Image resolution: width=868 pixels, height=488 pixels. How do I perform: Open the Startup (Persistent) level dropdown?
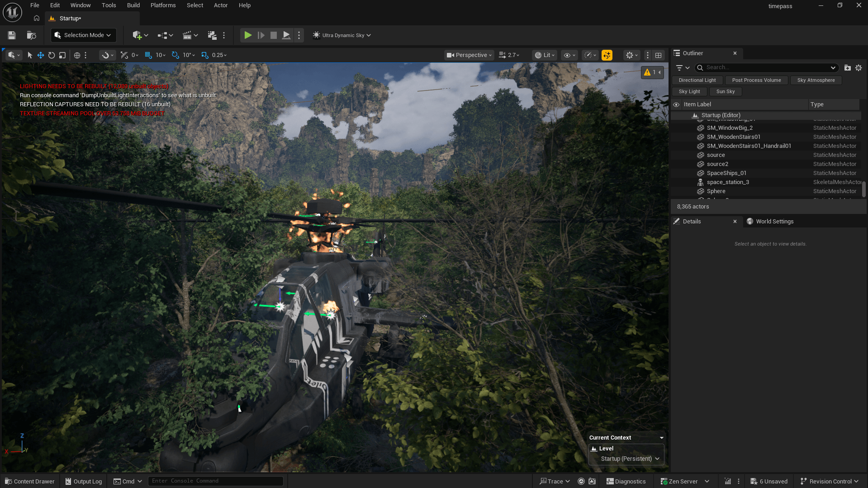pos(630,459)
